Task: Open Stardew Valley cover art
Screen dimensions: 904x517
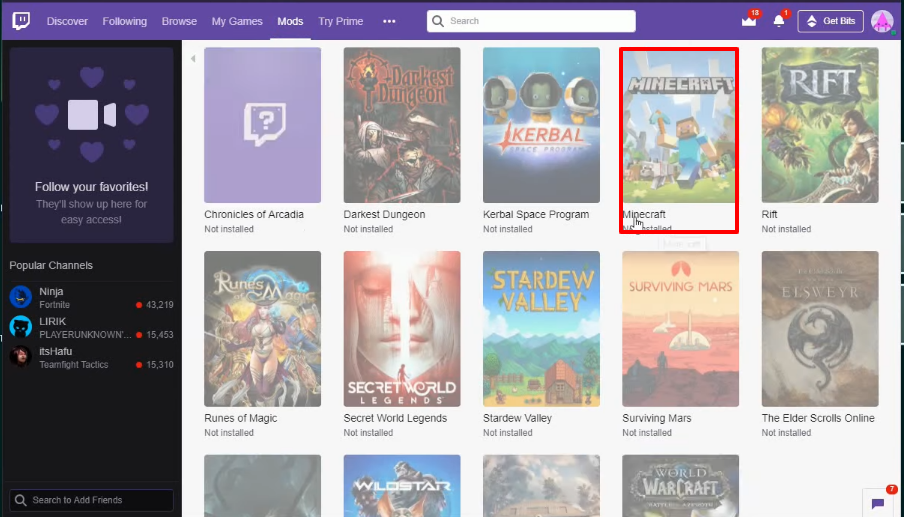Action: coord(541,329)
